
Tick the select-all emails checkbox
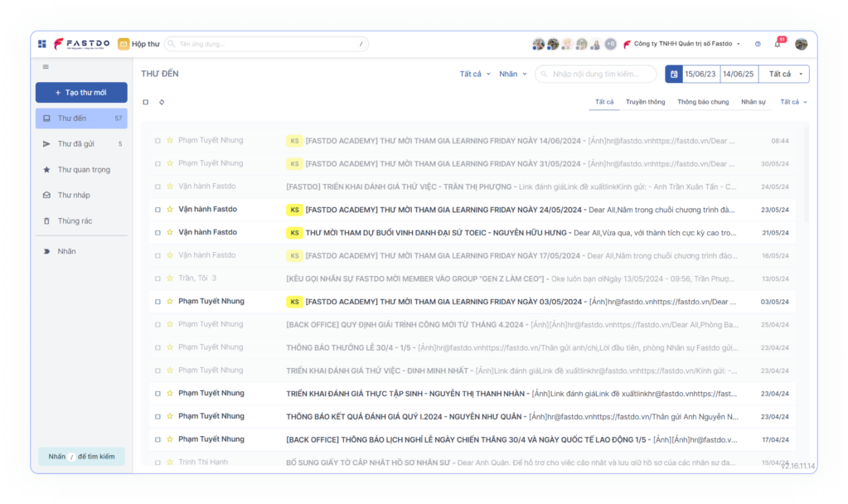pos(146,103)
